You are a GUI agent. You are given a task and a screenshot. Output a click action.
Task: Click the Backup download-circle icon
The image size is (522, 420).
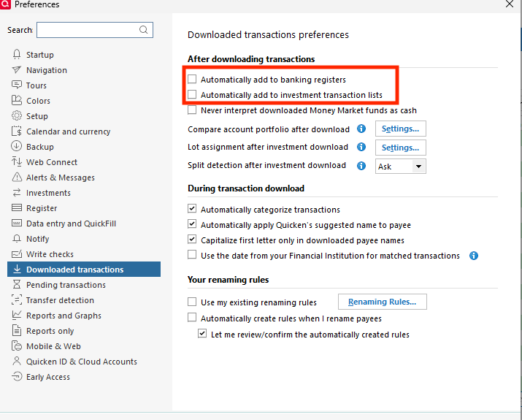[17, 146]
